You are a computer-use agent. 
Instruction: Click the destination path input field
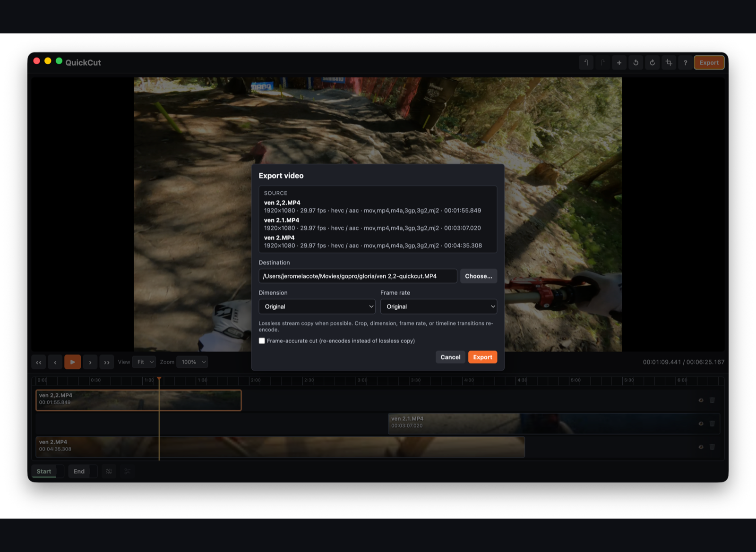358,276
